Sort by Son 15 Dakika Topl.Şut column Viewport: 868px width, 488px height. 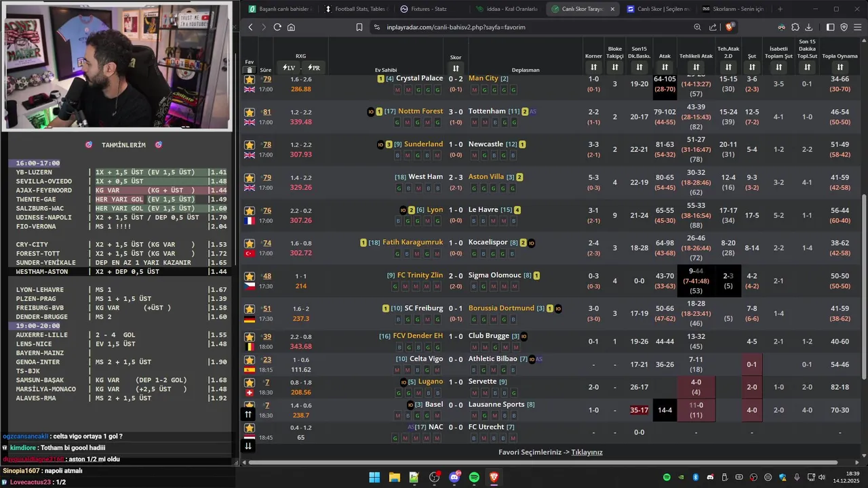807,67
